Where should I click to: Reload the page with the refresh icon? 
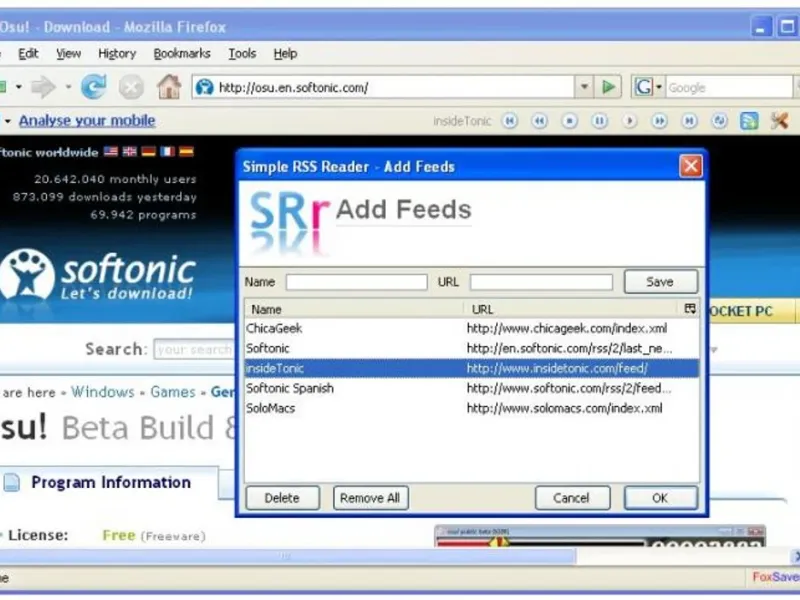[x=94, y=87]
